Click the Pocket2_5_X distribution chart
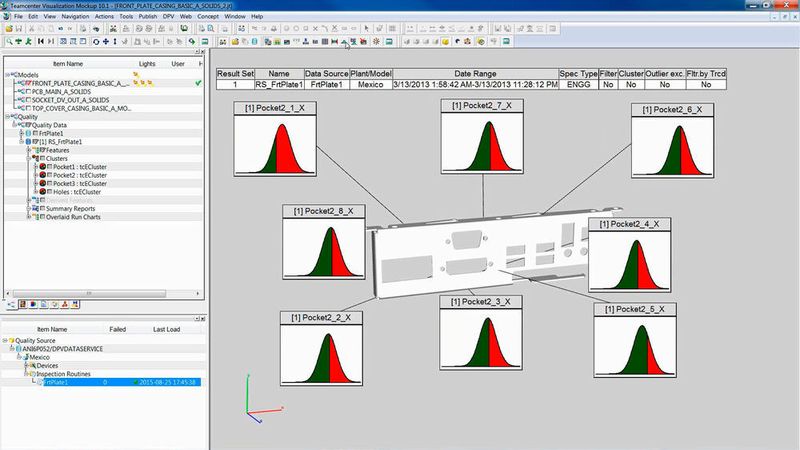Image resolution: width=800 pixels, height=450 pixels. coord(635,340)
